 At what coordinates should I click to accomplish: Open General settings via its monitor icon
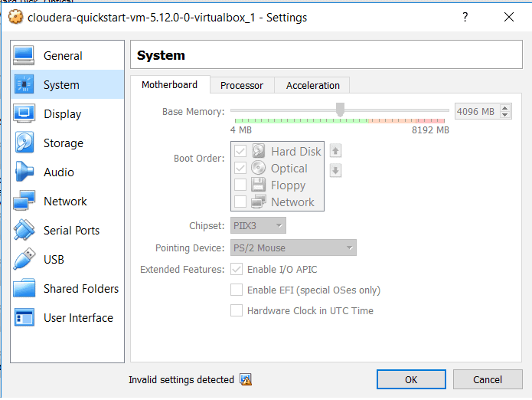pos(24,56)
